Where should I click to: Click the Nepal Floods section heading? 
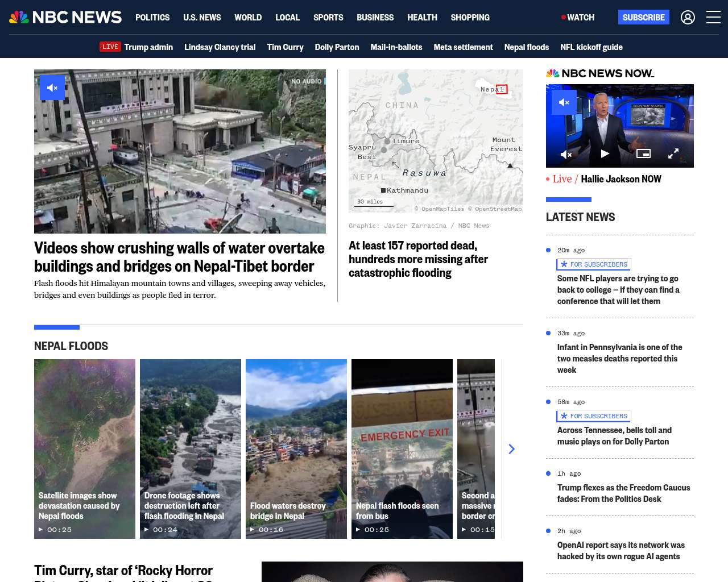(71, 346)
